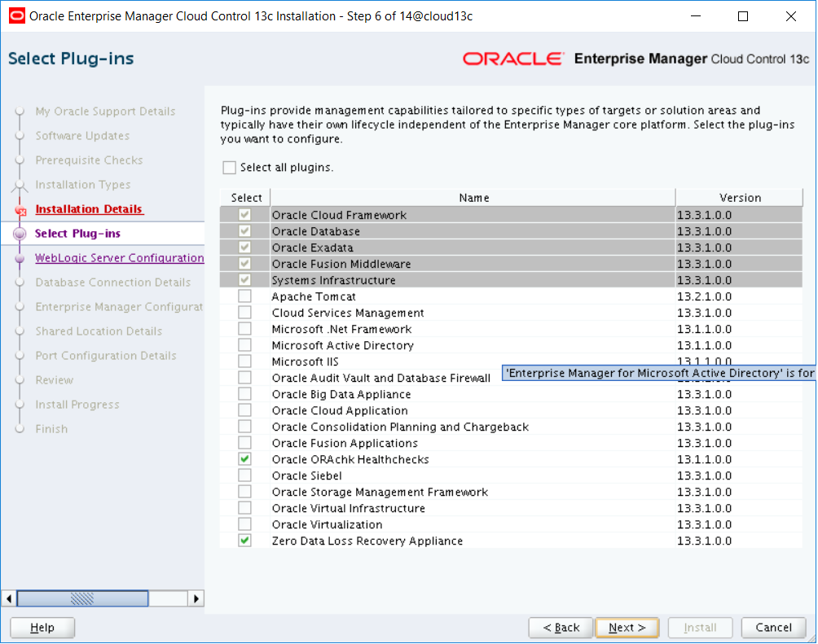Click the greyed-out Install button
This screenshot has height=644, width=818.
pyautogui.click(x=700, y=628)
